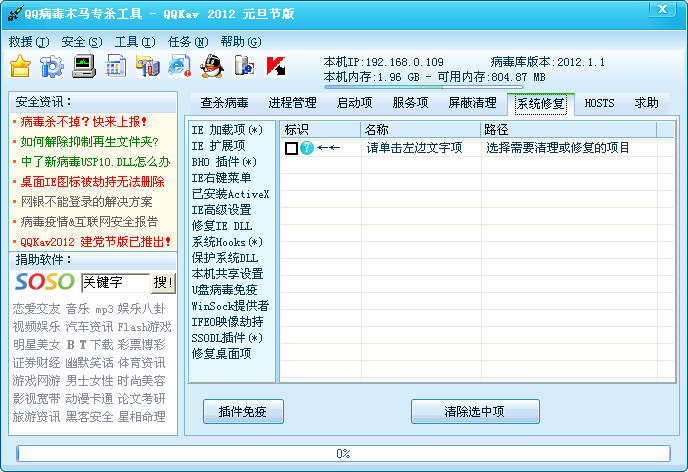688x472 pixels.
Task: Open the IE repair toolbar icon
Action: (x=179, y=66)
